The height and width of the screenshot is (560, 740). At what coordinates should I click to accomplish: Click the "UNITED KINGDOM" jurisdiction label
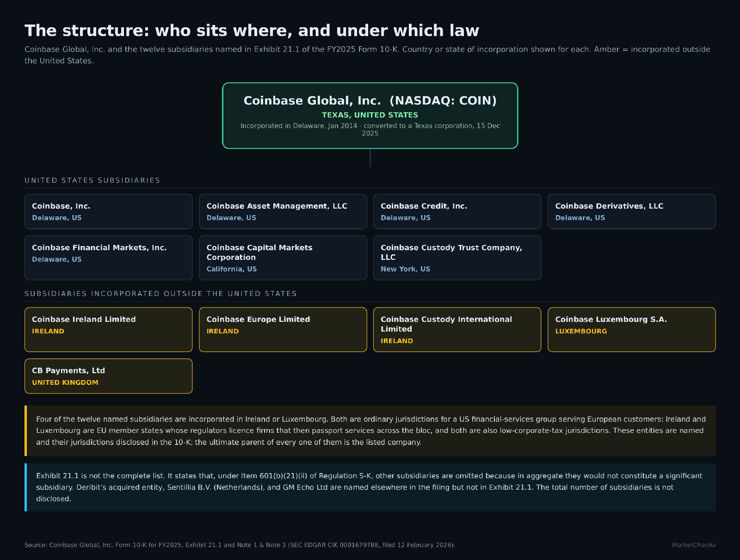tap(65, 382)
